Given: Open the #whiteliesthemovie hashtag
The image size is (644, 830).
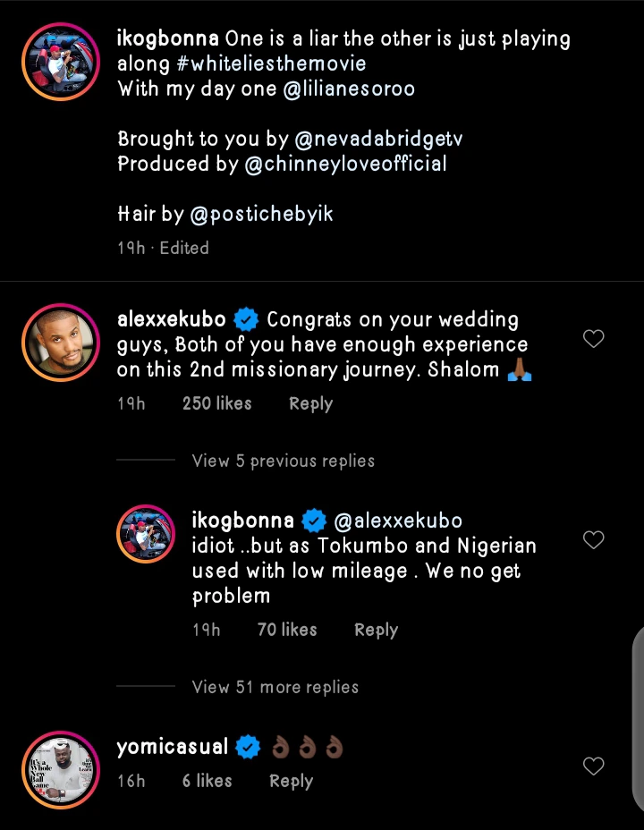Looking at the screenshot, I should pos(241,64).
